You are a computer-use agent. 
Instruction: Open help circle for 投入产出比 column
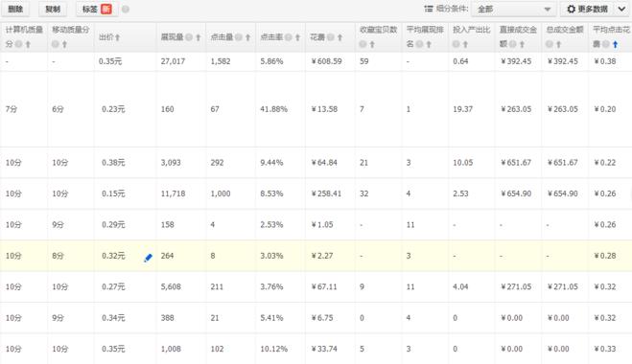click(x=456, y=44)
